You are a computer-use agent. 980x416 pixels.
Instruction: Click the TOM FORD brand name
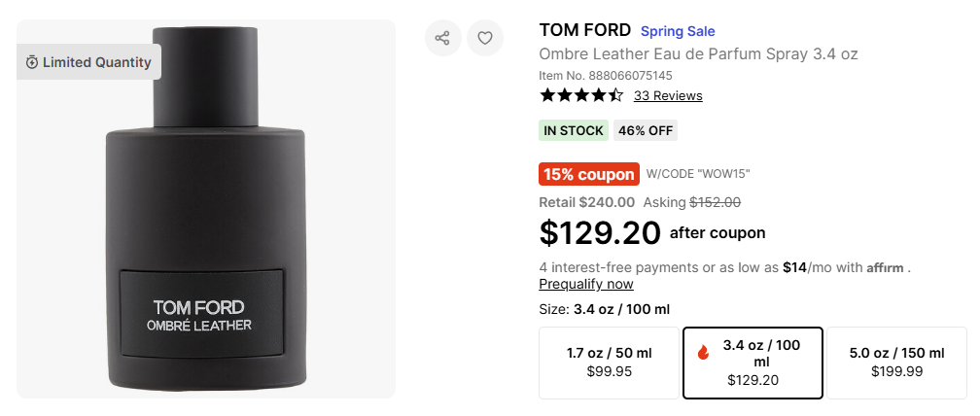(x=584, y=30)
